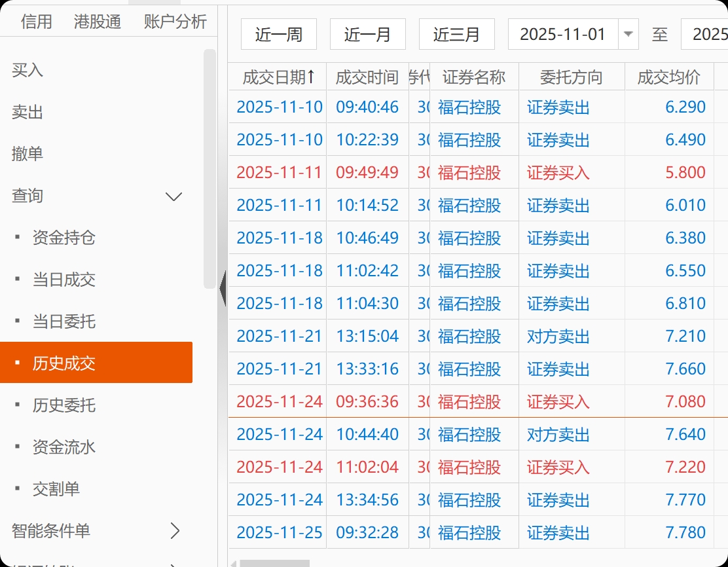Click price 7.780 in the table
The height and width of the screenshot is (567, 728).
(x=685, y=532)
